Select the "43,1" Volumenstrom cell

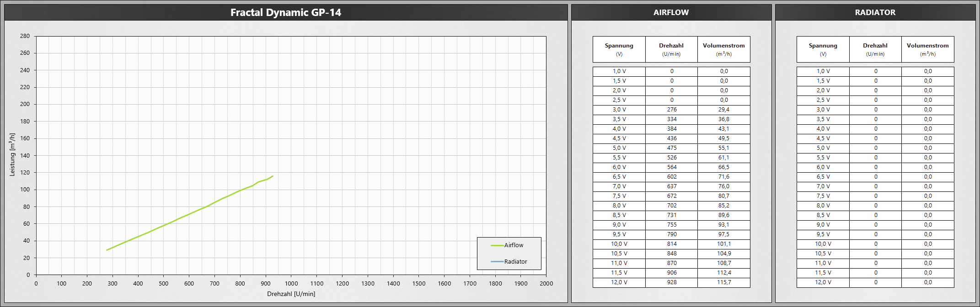click(724, 129)
